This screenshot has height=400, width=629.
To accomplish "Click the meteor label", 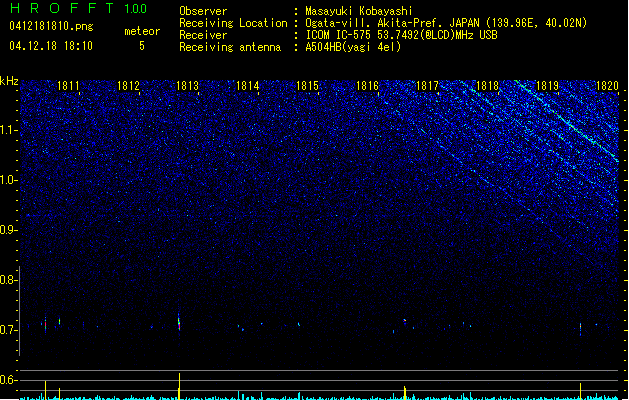I will coord(142,31).
